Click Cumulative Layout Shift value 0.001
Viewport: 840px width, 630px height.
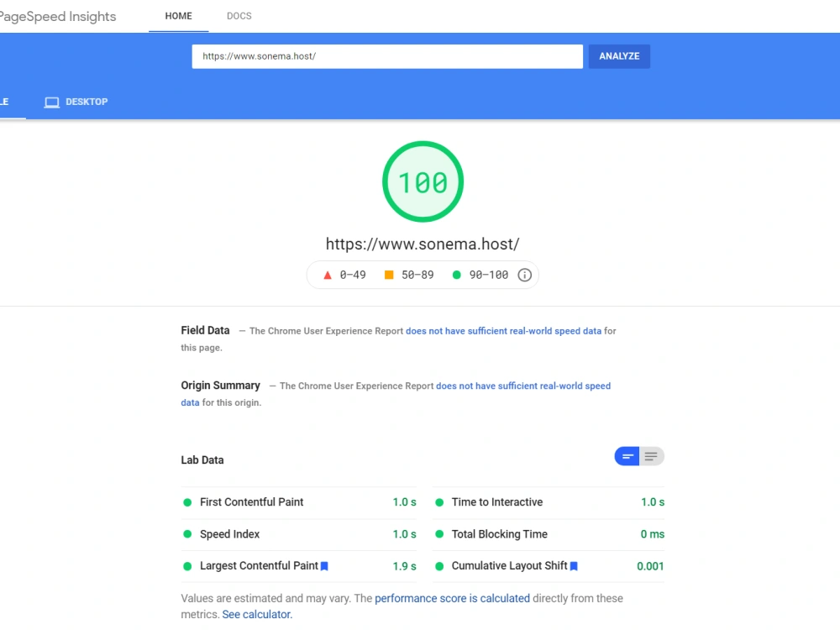click(x=650, y=566)
